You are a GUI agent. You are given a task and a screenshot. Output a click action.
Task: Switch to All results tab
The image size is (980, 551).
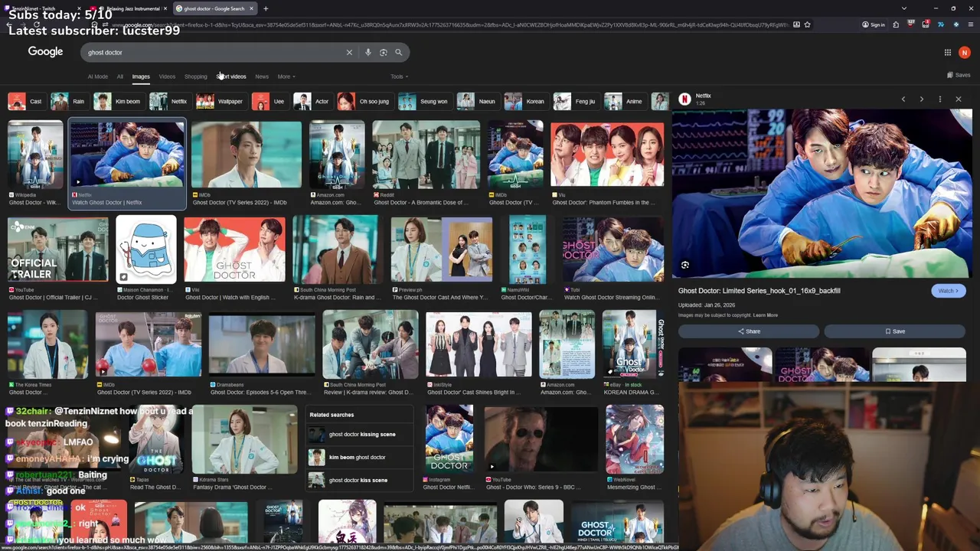[x=120, y=77]
